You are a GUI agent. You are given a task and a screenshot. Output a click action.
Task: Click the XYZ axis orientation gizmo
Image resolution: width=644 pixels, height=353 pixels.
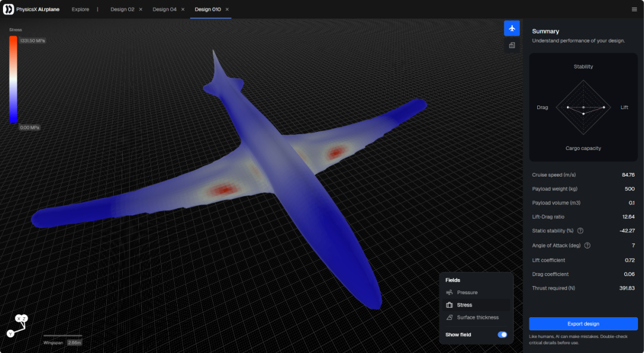pyautogui.click(x=17, y=326)
